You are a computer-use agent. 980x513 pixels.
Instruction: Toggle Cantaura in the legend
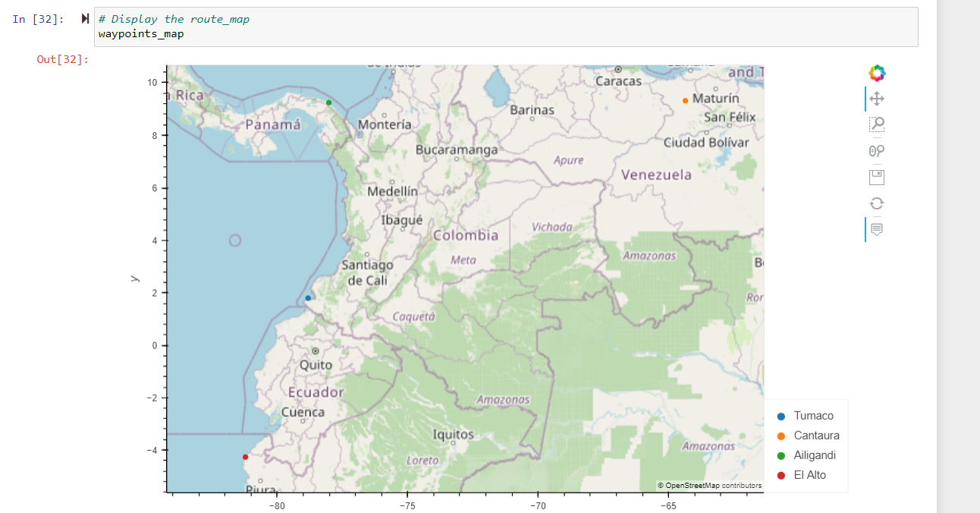point(808,436)
